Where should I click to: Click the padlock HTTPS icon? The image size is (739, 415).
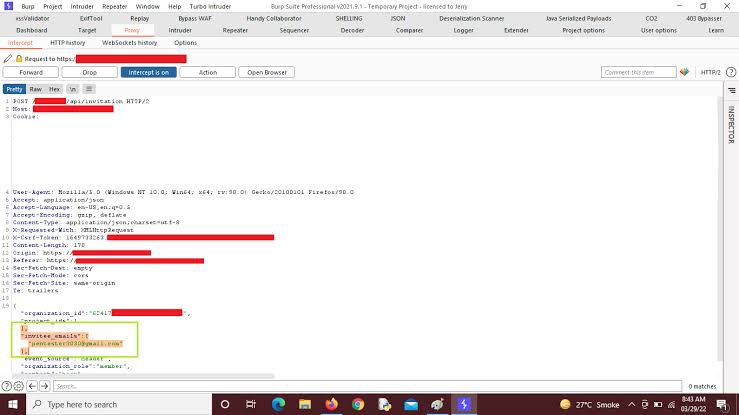point(19,58)
